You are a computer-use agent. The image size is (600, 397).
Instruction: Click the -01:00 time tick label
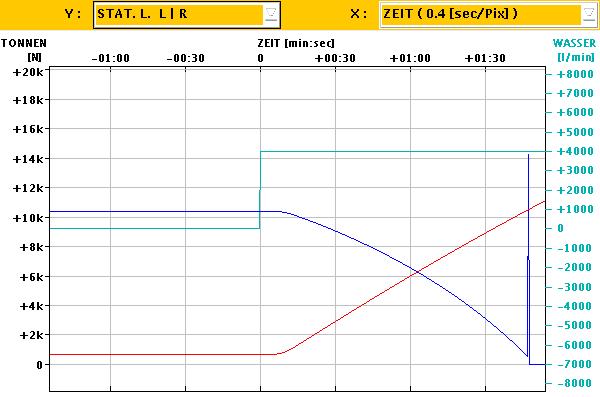click(x=111, y=58)
